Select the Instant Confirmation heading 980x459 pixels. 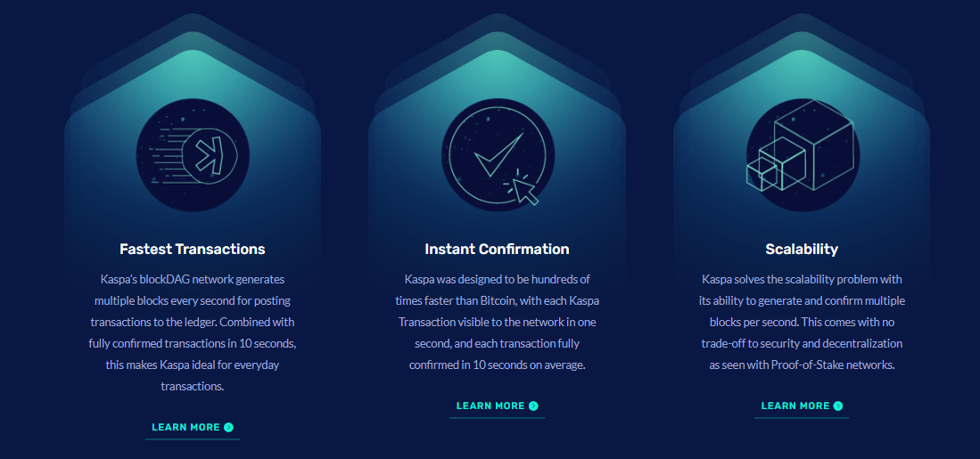tap(497, 250)
